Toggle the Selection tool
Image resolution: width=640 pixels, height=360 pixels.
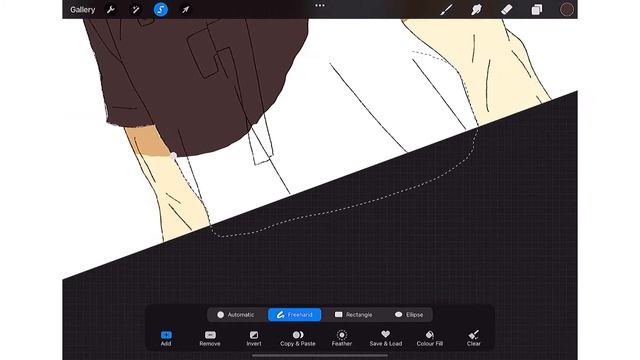161,9
